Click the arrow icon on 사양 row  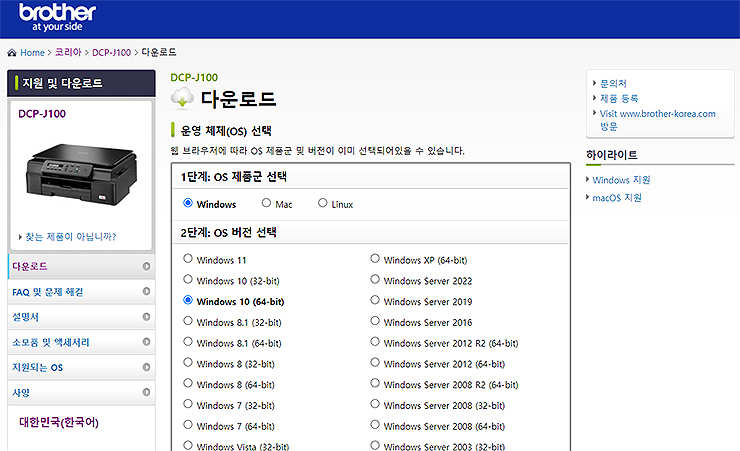146,392
